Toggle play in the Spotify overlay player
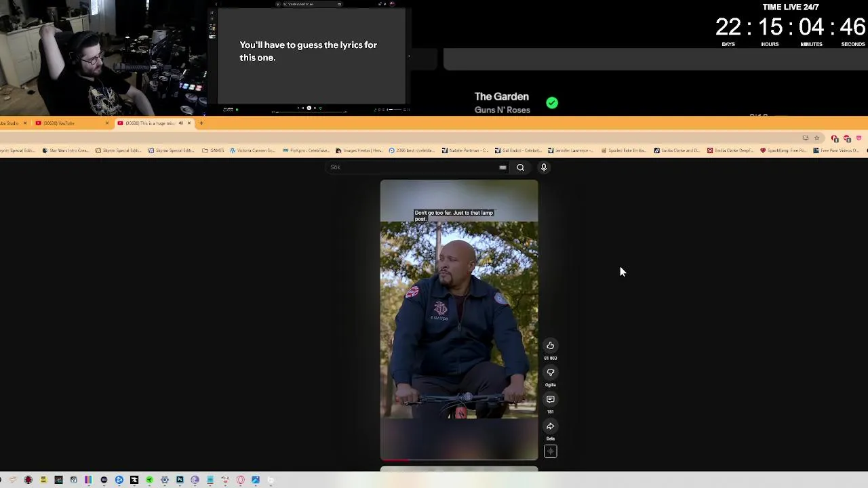Image resolution: width=868 pixels, height=488 pixels. [x=309, y=108]
